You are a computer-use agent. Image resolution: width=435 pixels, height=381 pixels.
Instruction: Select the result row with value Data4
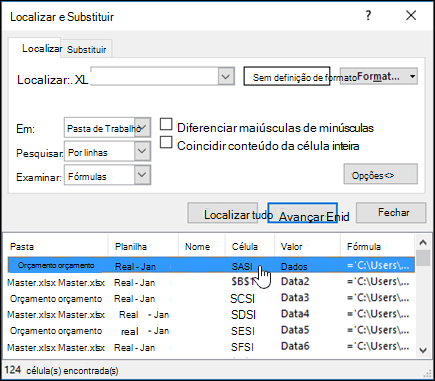point(211,314)
